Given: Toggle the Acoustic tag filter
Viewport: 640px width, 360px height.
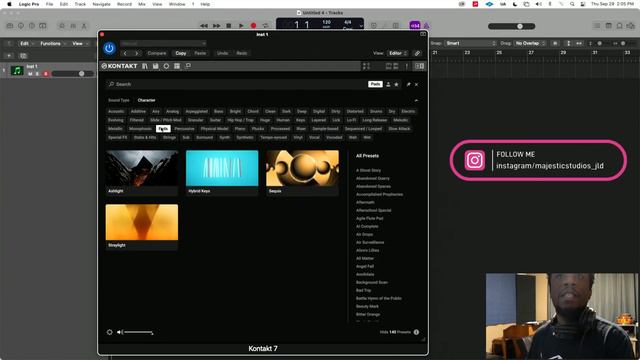Looking at the screenshot, I should point(116,111).
